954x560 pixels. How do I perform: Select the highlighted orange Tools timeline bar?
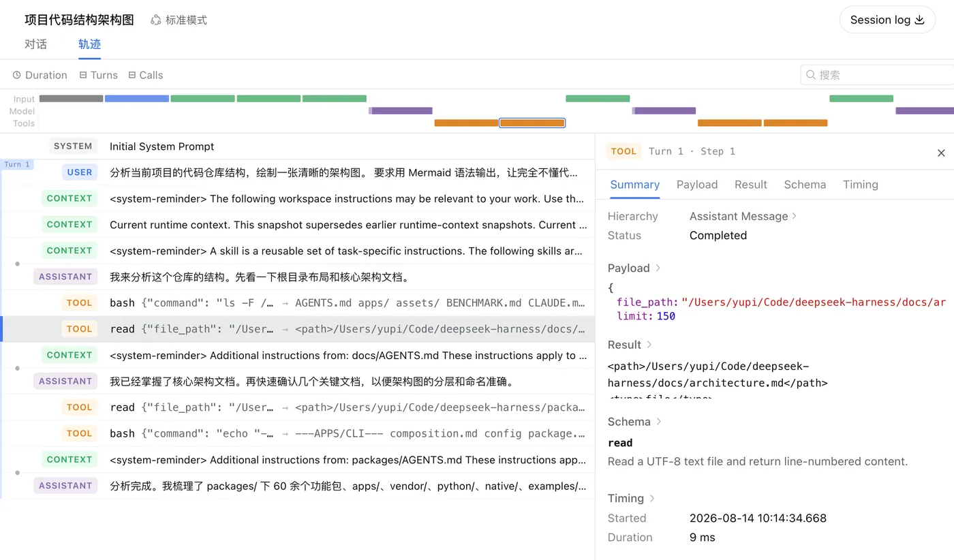click(532, 123)
